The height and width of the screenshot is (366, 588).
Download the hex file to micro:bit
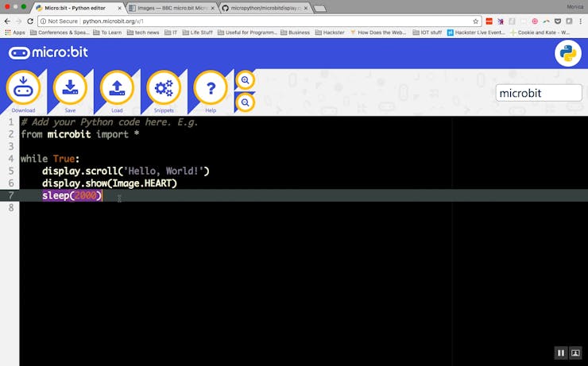coord(23,87)
